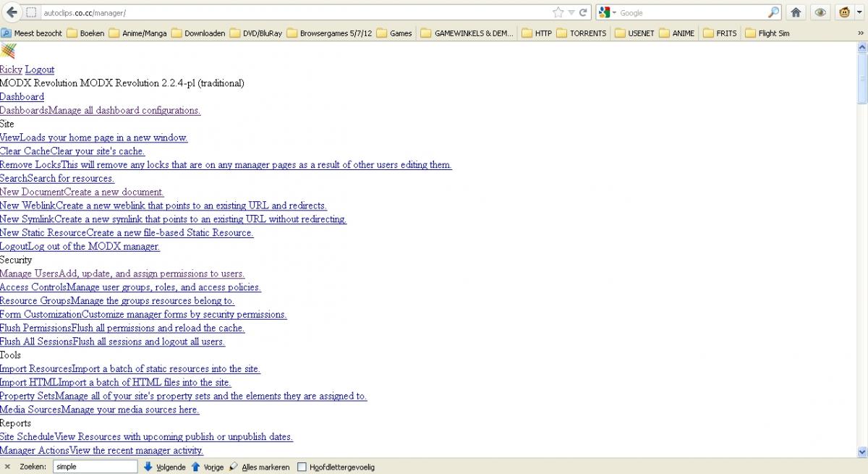Click the site identity icon beside the URL
Screen dimensions: 868x474
pos(31,13)
